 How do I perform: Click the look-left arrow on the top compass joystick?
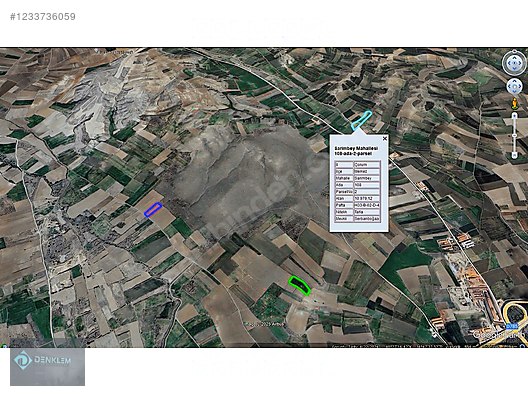pos(509,63)
